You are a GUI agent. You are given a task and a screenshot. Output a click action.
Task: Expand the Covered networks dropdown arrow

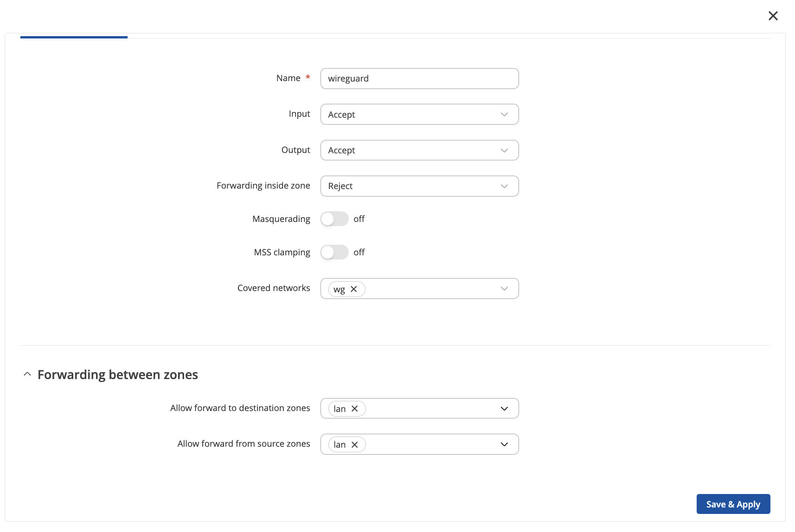point(504,289)
